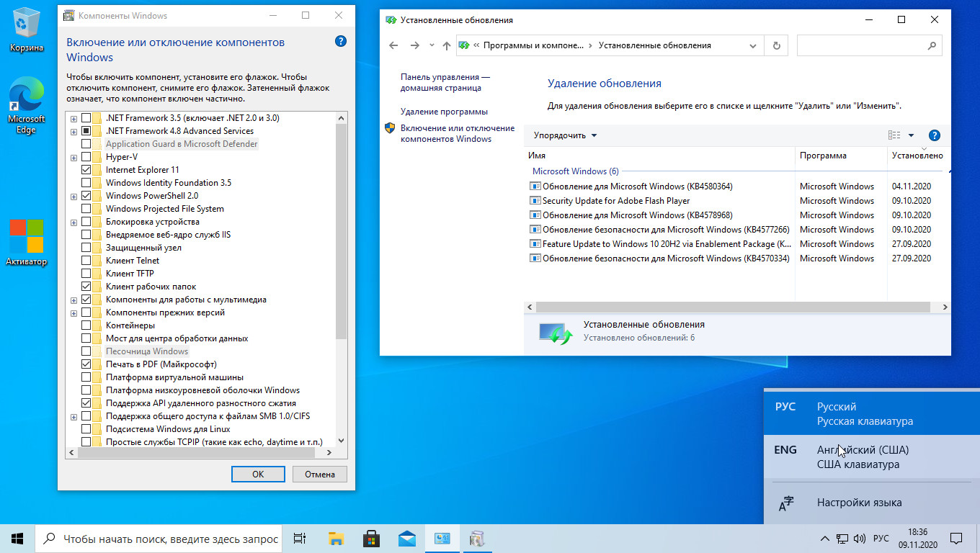Click the network icon in system tray

[x=842, y=539]
